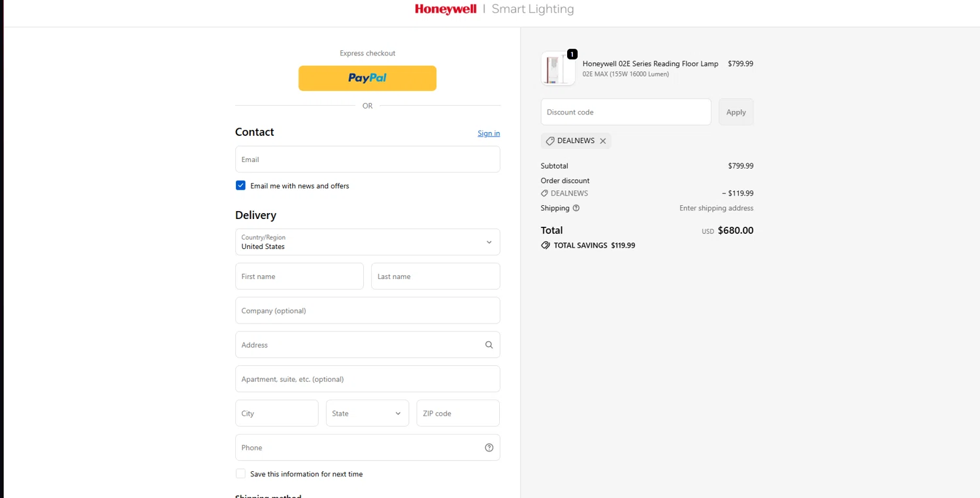The image size is (980, 498).
Task: Open the Country/Region dropdown
Action: [x=368, y=242]
